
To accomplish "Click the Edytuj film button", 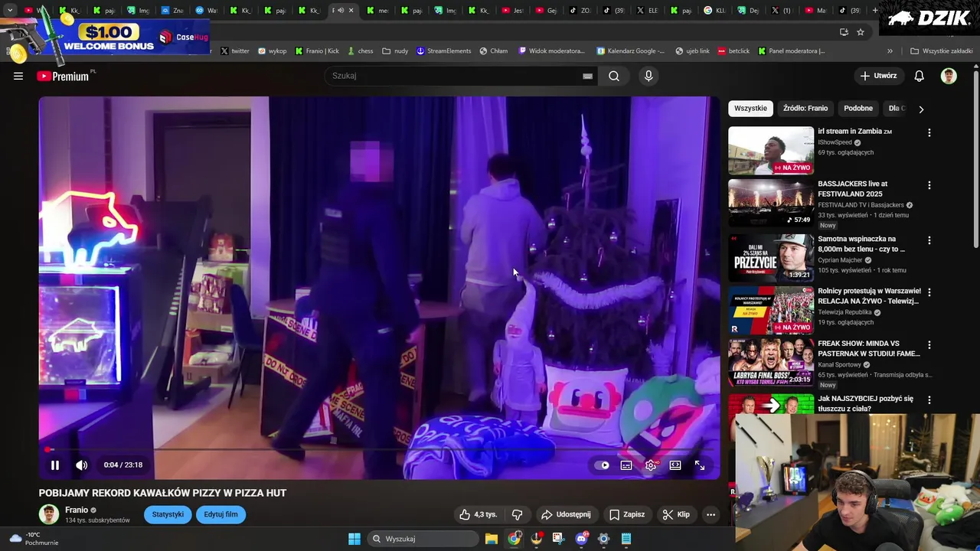I will 220,514.
